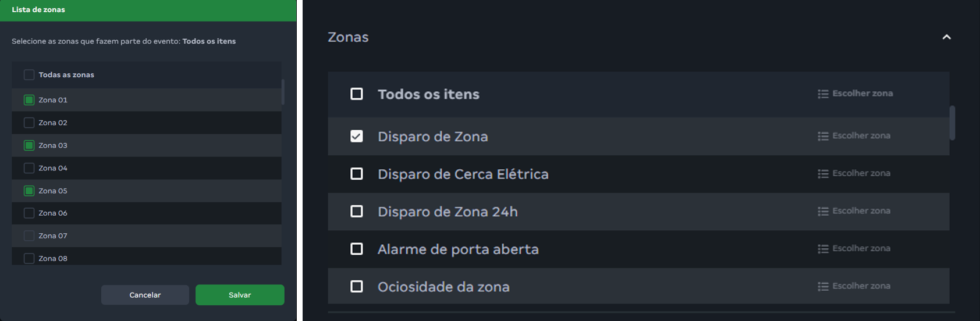
Task: Enable the Alarme de porta aberta checkbox
Action: [357, 249]
